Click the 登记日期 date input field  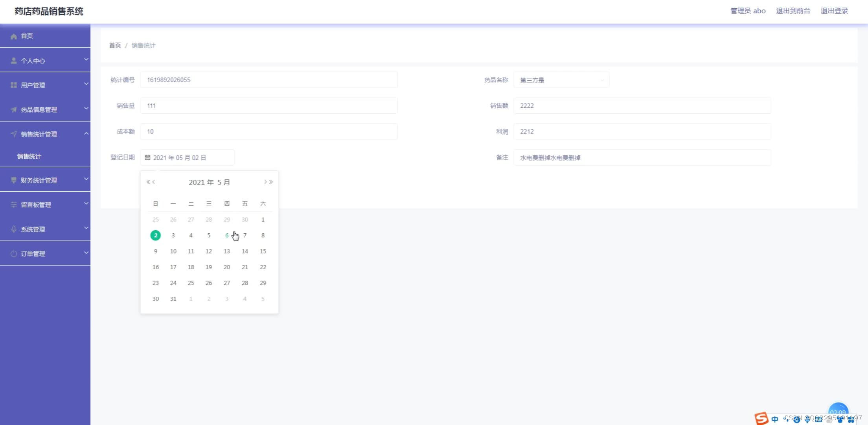click(x=187, y=157)
